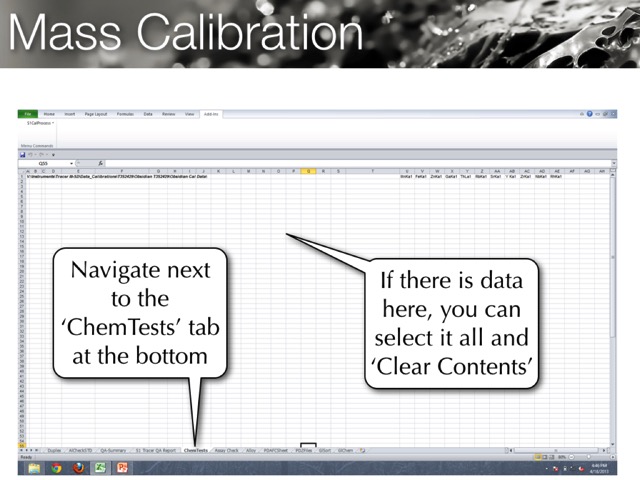Switch to the ChemTests sheet tab

click(x=196, y=450)
